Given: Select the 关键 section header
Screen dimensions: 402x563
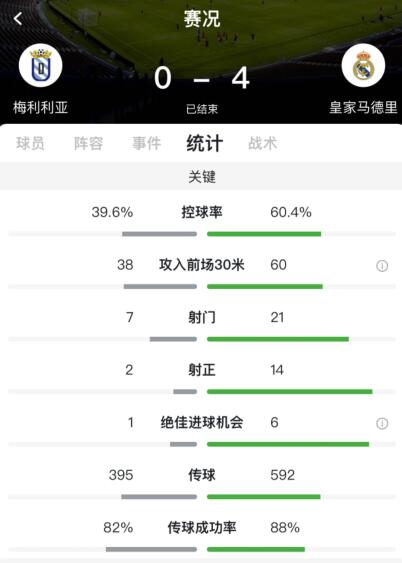Looking at the screenshot, I should coord(201,177).
